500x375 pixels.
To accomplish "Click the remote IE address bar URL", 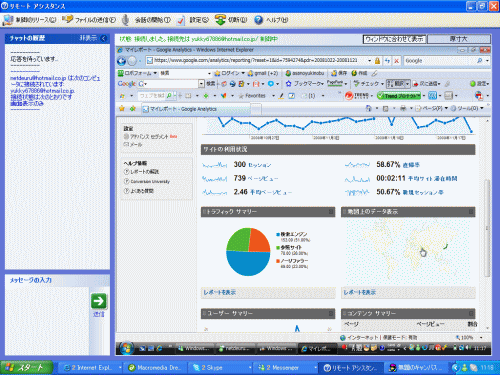I will click(x=256, y=60).
